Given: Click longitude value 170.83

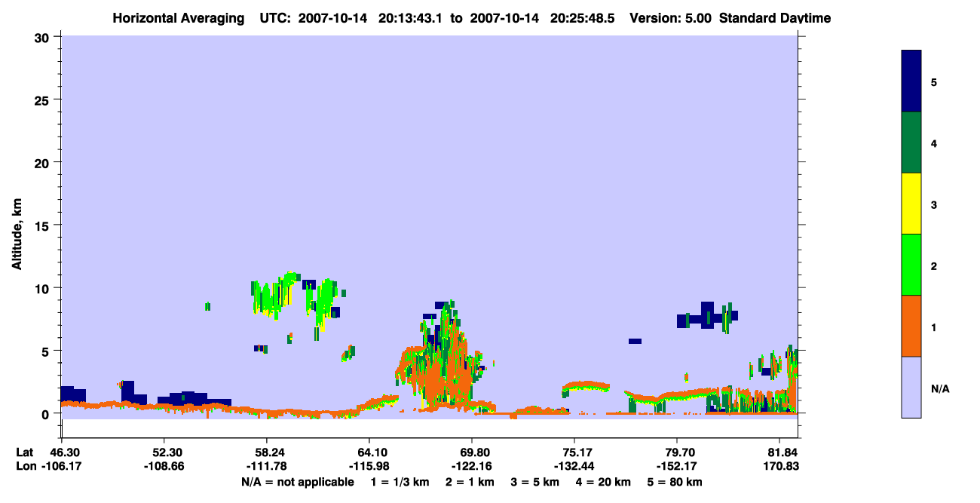Looking at the screenshot, I should [x=782, y=466].
